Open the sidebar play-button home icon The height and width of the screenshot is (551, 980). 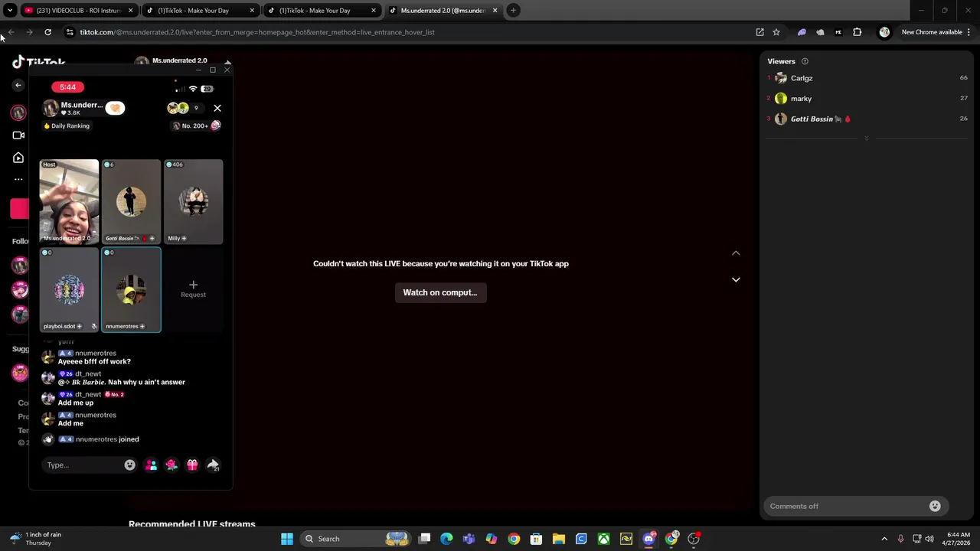(x=18, y=158)
